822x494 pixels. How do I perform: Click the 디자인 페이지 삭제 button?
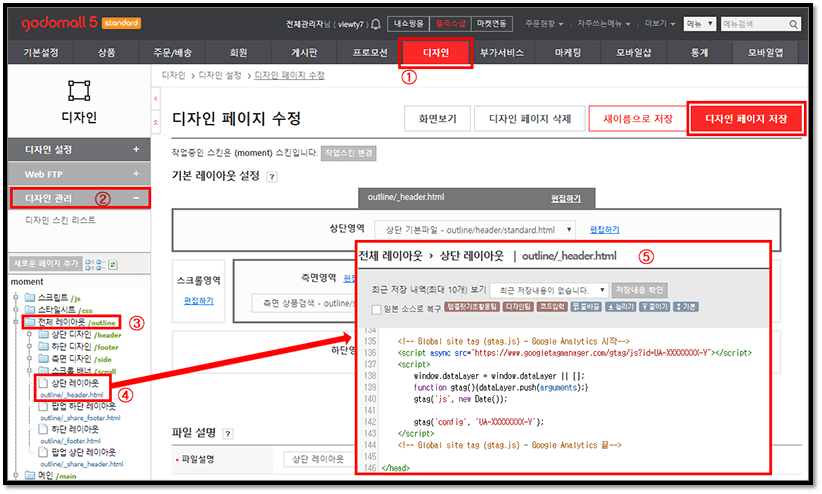tap(529, 119)
